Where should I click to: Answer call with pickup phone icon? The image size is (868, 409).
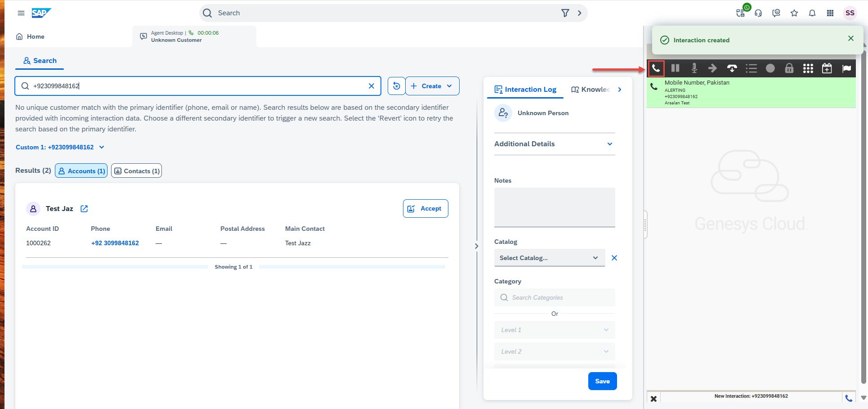pos(656,68)
